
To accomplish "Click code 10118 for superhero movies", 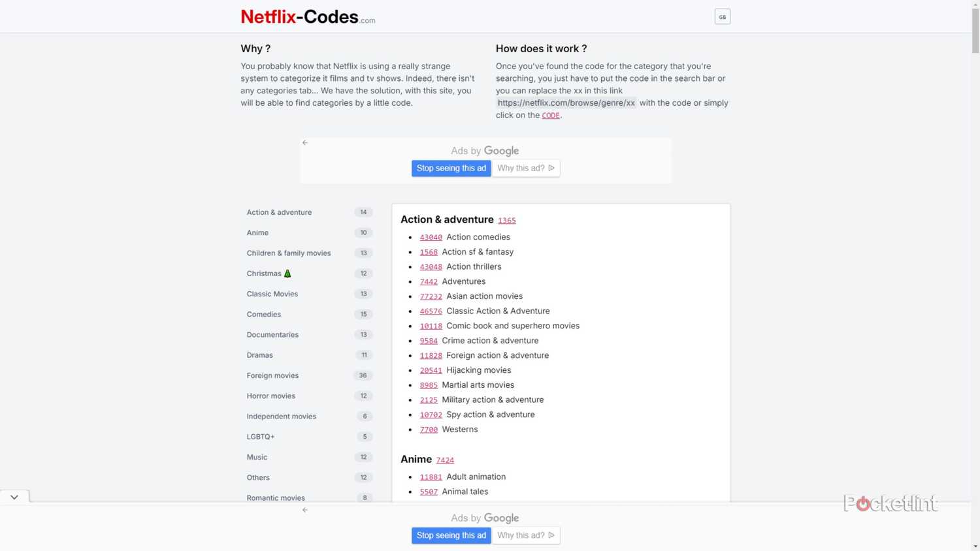I will (x=431, y=326).
